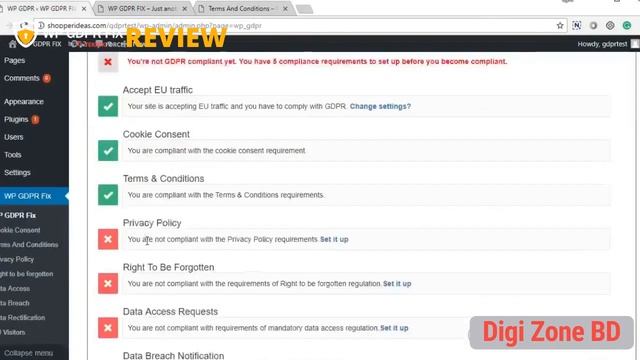The width and height of the screenshot is (640, 360).
Task: Open Appearance menu in sidebar
Action: click(24, 102)
